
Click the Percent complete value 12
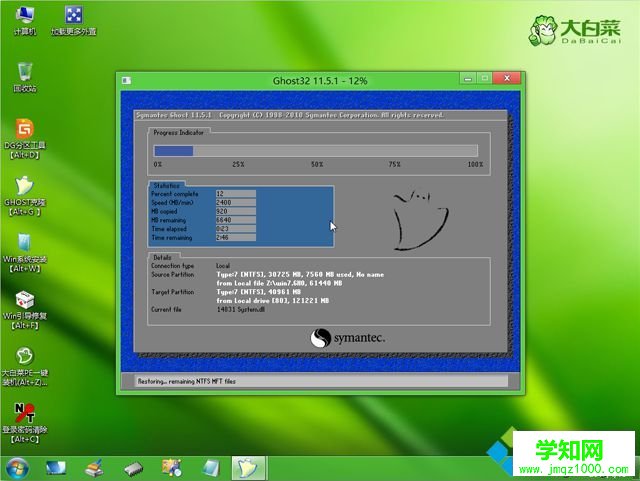point(236,194)
